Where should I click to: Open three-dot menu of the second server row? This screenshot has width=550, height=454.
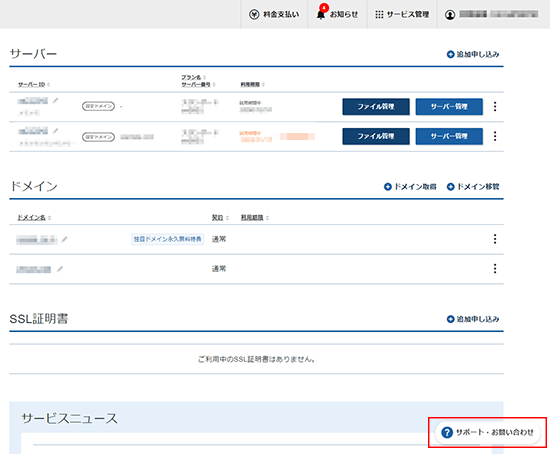(495, 136)
